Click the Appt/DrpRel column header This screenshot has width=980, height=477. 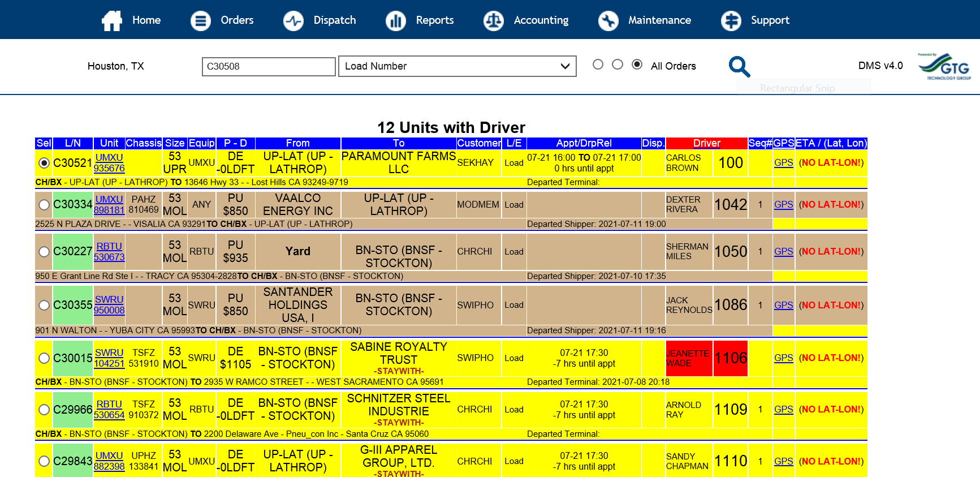tap(584, 143)
